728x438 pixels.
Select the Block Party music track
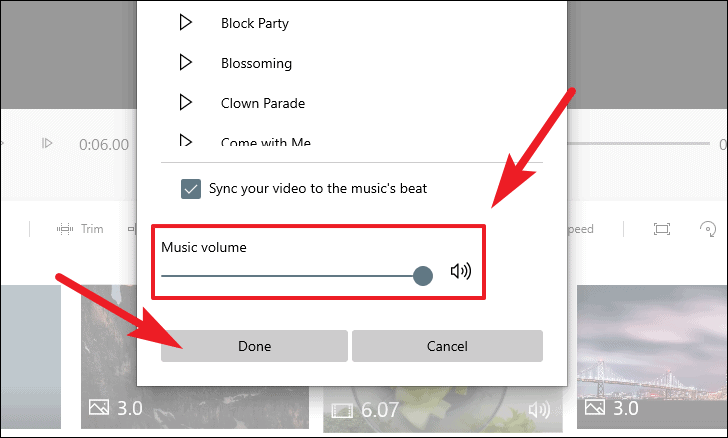pyautogui.click(x=254, y=23)
